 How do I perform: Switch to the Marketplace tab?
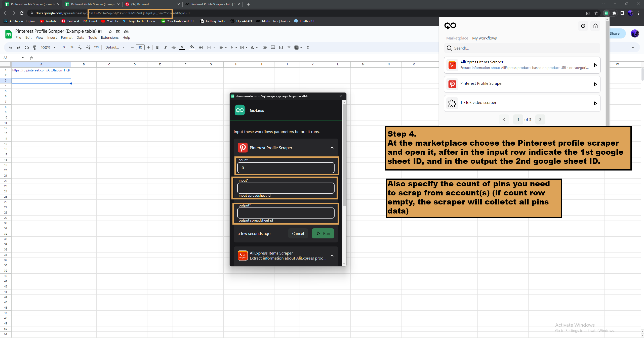[457, 38]
